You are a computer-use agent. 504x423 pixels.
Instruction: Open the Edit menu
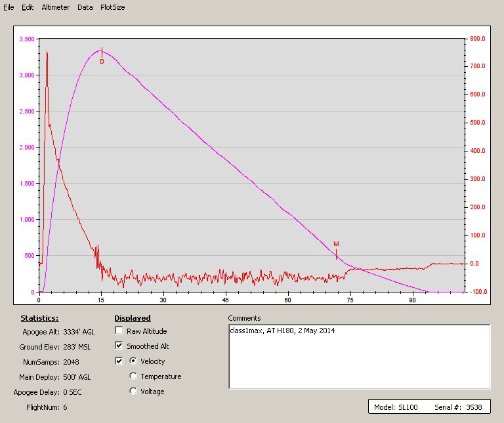28,7
